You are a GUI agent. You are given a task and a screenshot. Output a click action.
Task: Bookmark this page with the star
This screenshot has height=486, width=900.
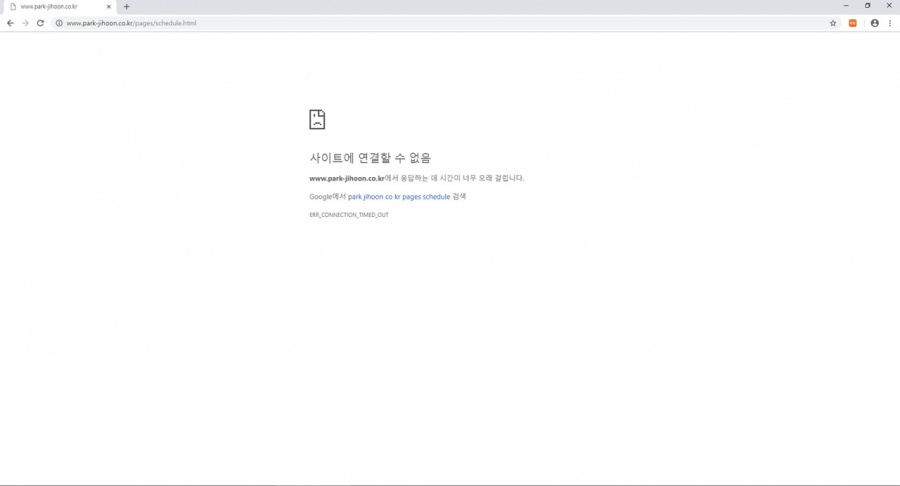(833, 23)
